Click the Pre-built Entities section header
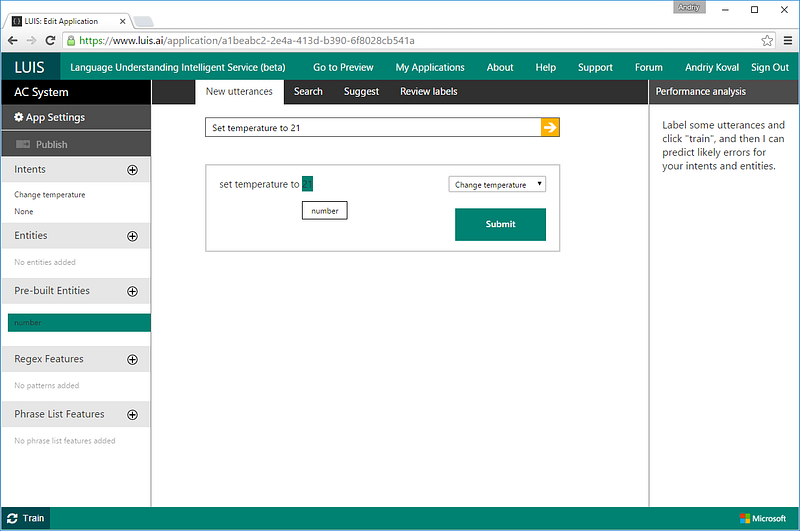The image size is (800, 531). (76, 291)
